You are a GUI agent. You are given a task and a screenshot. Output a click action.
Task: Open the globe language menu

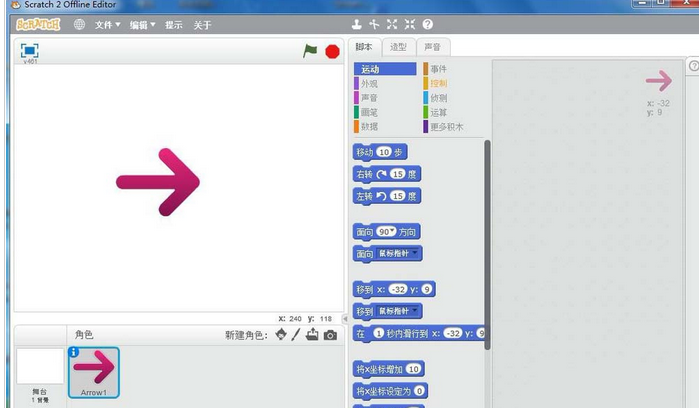coord(79,24)
